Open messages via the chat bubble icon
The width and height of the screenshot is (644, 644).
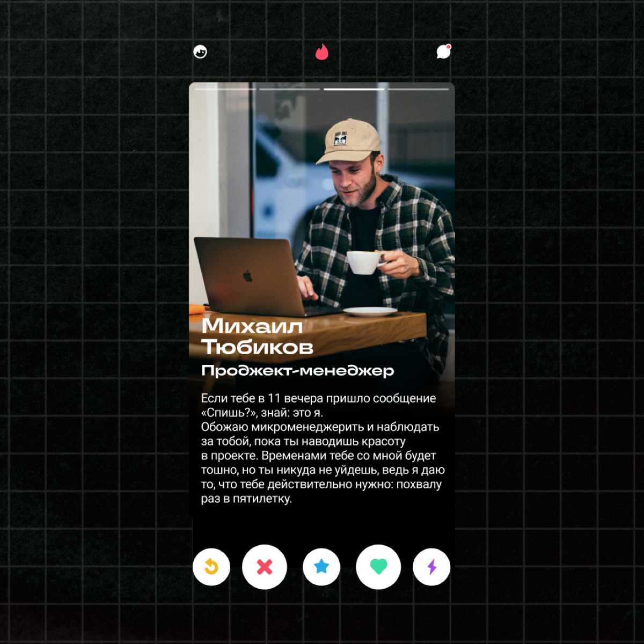[443, 52]
